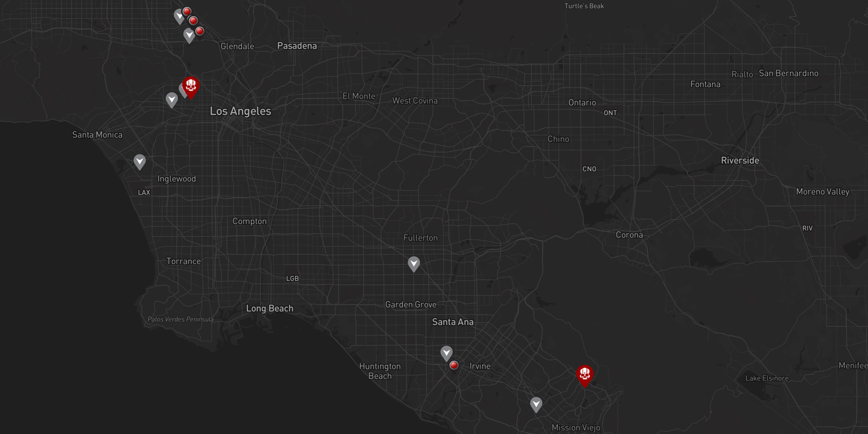Click the gray pin south of Fullerton
The image size is (868, 434).
(414, 263)
